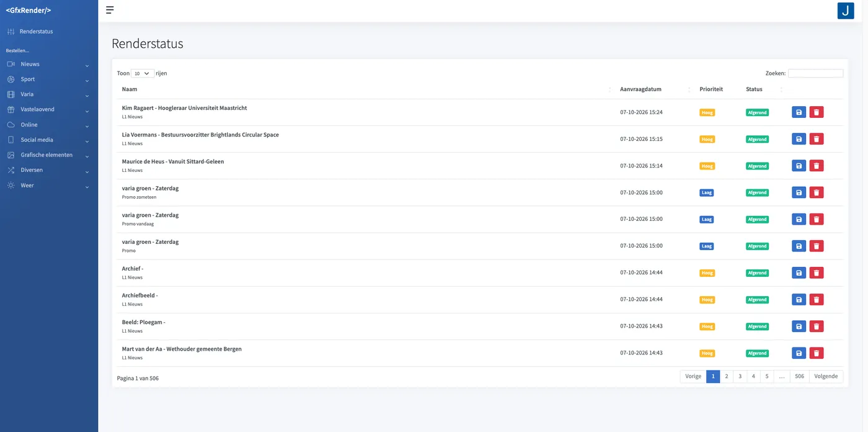The height and width of the screenshot is (432, 868).
Task: Delete the Archiefbeeld render entry
Action: pos(817,299)
